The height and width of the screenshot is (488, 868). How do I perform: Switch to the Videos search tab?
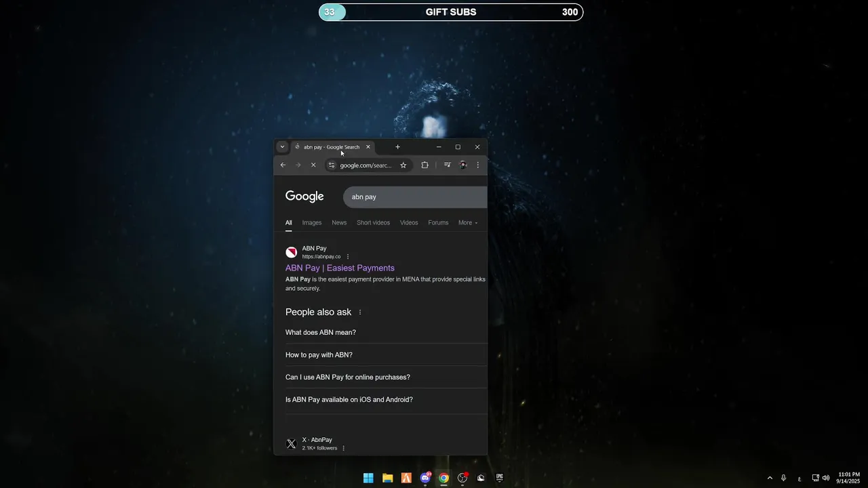coord(409,222)
